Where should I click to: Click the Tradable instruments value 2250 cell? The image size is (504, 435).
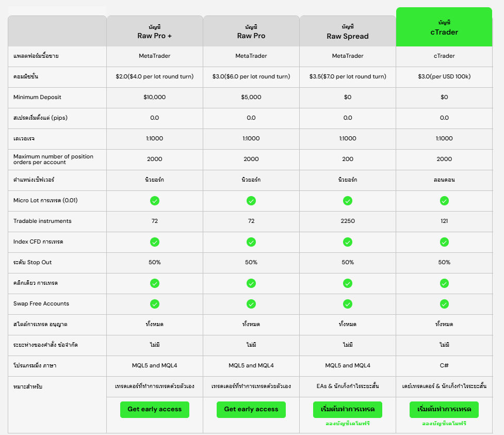pos(348,221)
